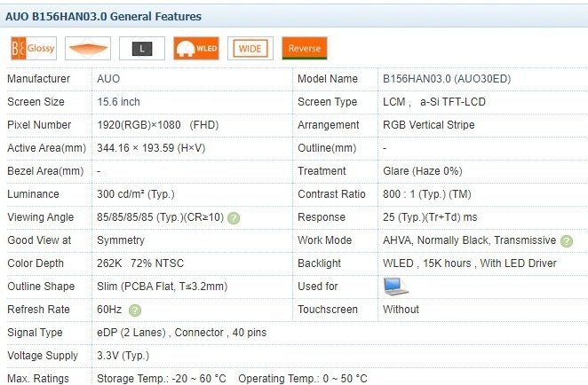Image resolution: width=588 pixels, height=385 pixels.
Task: Click the Without touchscreen value
Action: pyautogui.click(x=401, y=310)
